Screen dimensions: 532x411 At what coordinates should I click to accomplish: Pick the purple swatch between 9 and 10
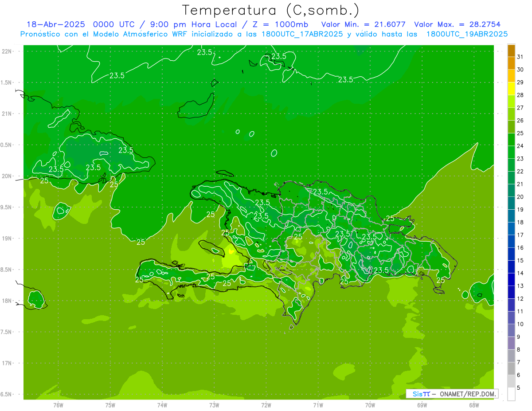click(511, 330)
